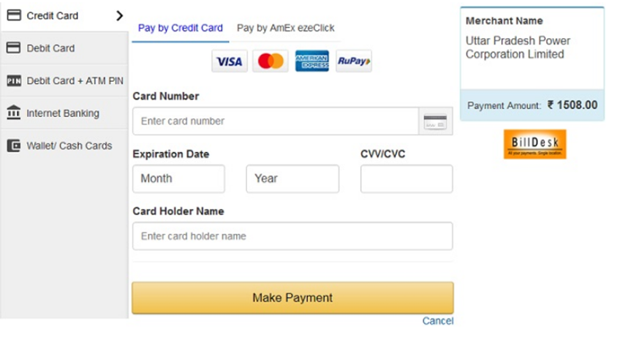Viewport: 642px width, 364px height.
Task: Open the expiration Month dropdown
Action: 178,179
